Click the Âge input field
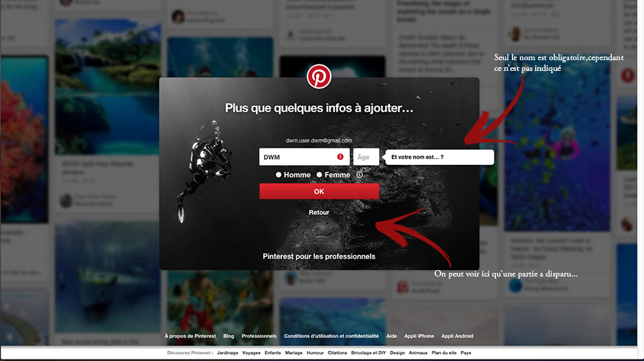The width and height of the screenshot is (644, 361). (x=366, y=157)
